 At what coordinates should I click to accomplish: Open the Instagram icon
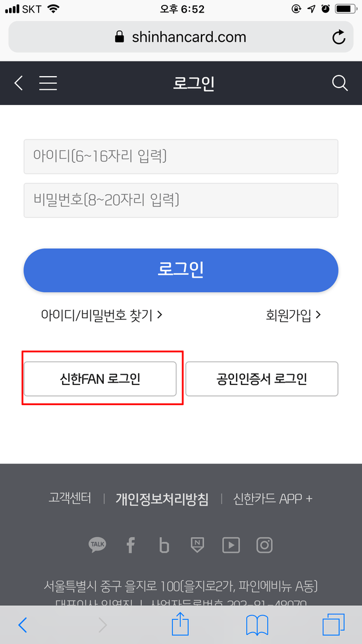click(264, 545)
